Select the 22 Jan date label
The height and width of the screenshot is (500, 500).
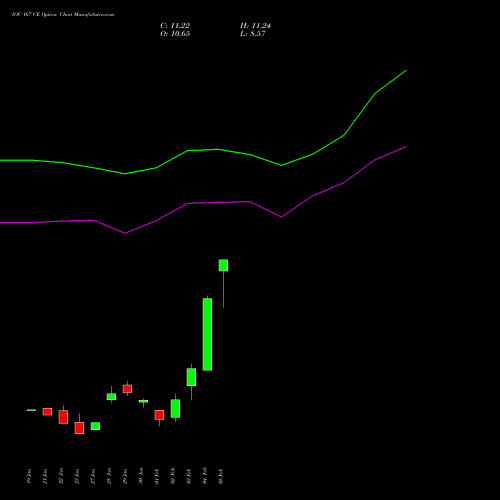61,476
